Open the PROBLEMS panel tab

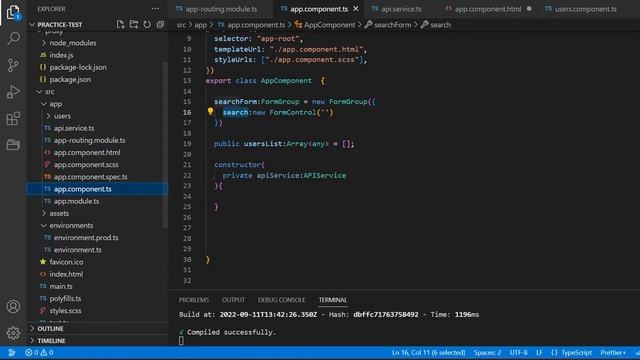pyautogui.click(x=194, y=300)
